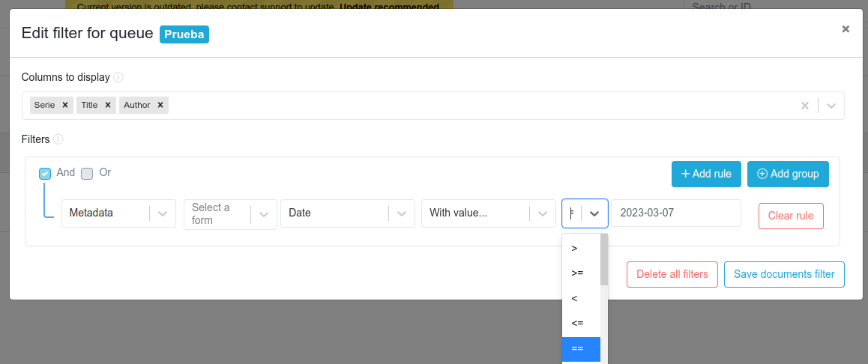Toggle the Or condition checkbox
The height and width of the screenshot is (364, 868).
(x=87, y=173)
